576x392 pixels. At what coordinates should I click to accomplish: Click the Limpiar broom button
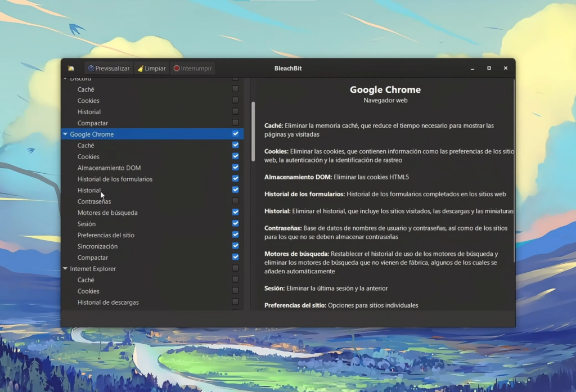152,69
